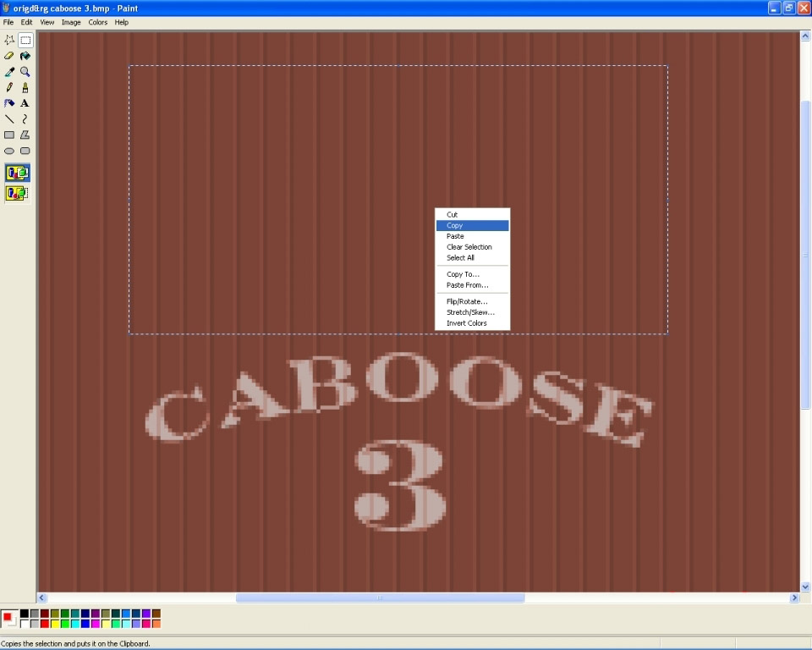The image size is (812, 650).
Task: Select the lime green swatch
Action: [x=65, y=624]
